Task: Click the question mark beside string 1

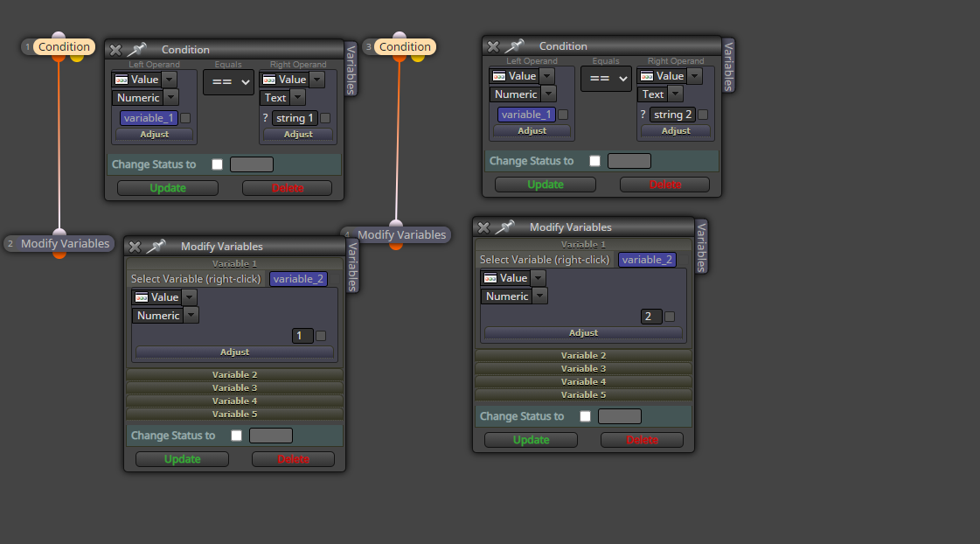Action: click(x=265, y=117)
